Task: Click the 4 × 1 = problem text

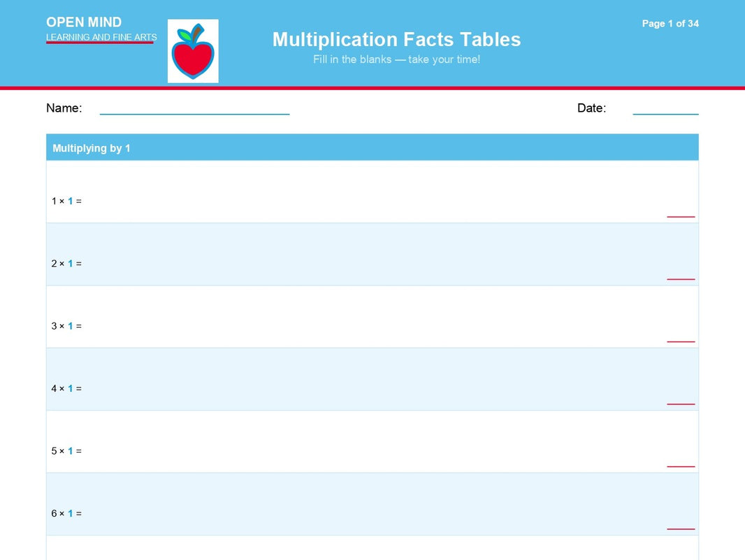Action: click(66, 389)
